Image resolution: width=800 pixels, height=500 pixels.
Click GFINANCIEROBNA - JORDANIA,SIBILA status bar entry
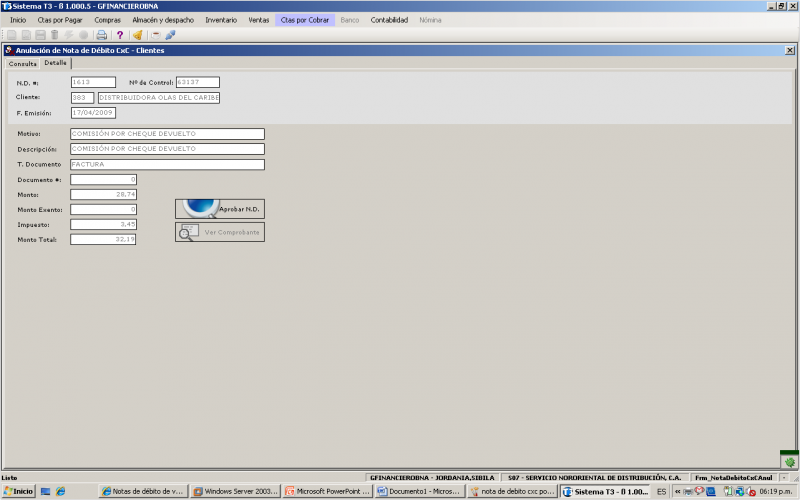point(432,478)
